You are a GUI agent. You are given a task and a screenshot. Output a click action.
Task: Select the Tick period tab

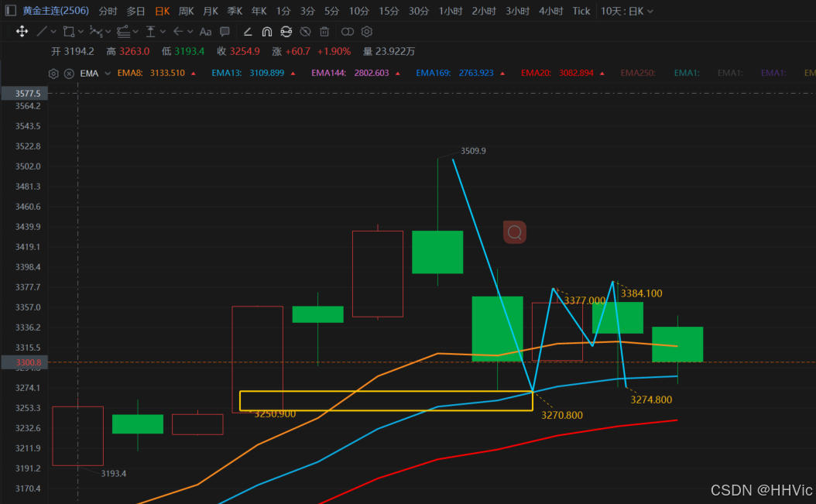click(x=581, y=11)
